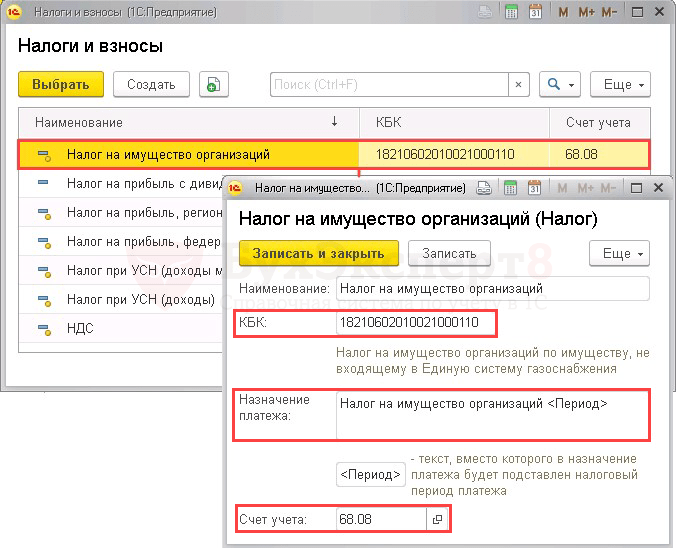Select the НДС row
The width and height of the screenshot is (676, 548).
coord(121,328)
